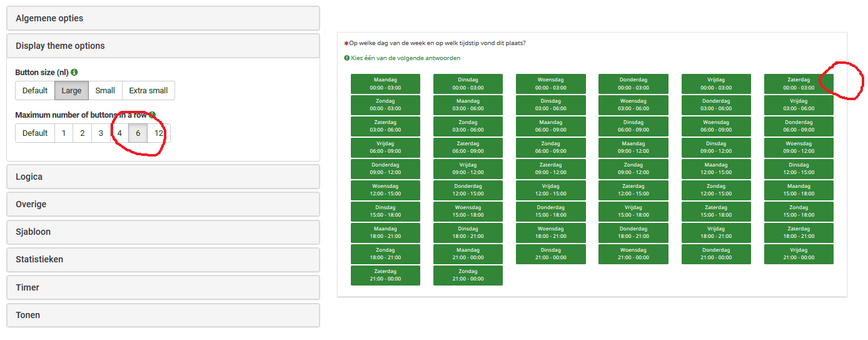Select answer Dinsdag 00:00 - 03:00
This screenshot has width=868, height=340.
pyautogui.click(x=468, y=84)
